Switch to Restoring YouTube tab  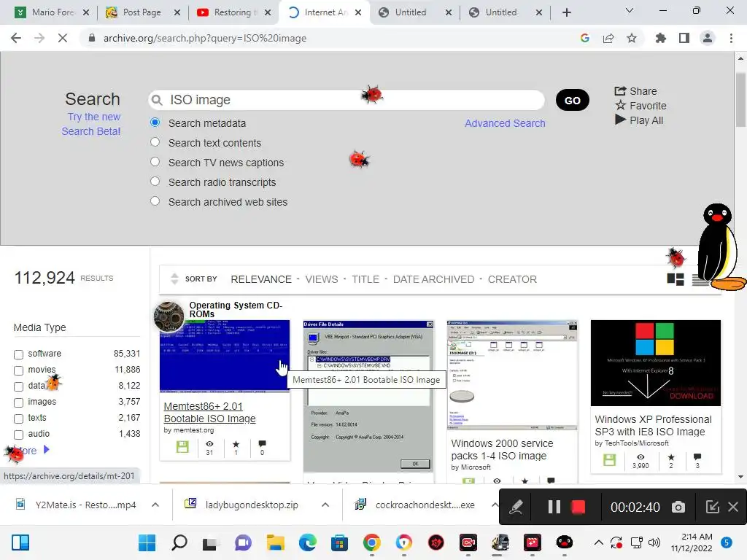coord(233,12)
